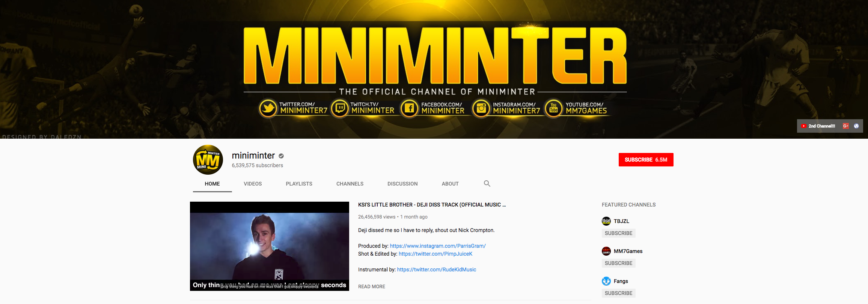The height and width of the screenshot is (304, 868).
Task: Open the channel search magnifier icon
Action: pyautogui.click(x=487, y=183)
